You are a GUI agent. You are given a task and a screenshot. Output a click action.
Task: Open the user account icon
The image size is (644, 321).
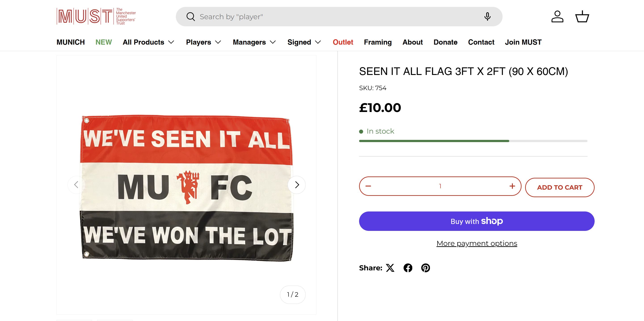pos(557,17)
